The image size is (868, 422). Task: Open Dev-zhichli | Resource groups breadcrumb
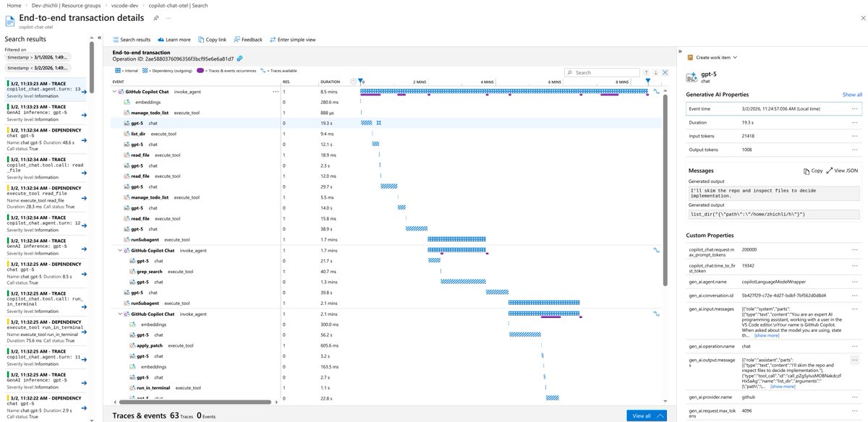(65, 5)
